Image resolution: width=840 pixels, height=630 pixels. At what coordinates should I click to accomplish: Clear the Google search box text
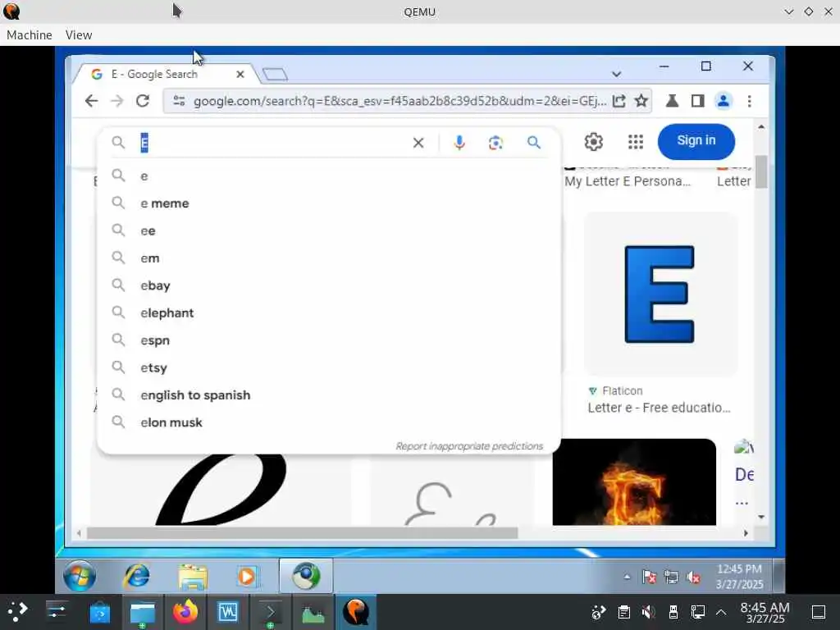coord(418,143)
